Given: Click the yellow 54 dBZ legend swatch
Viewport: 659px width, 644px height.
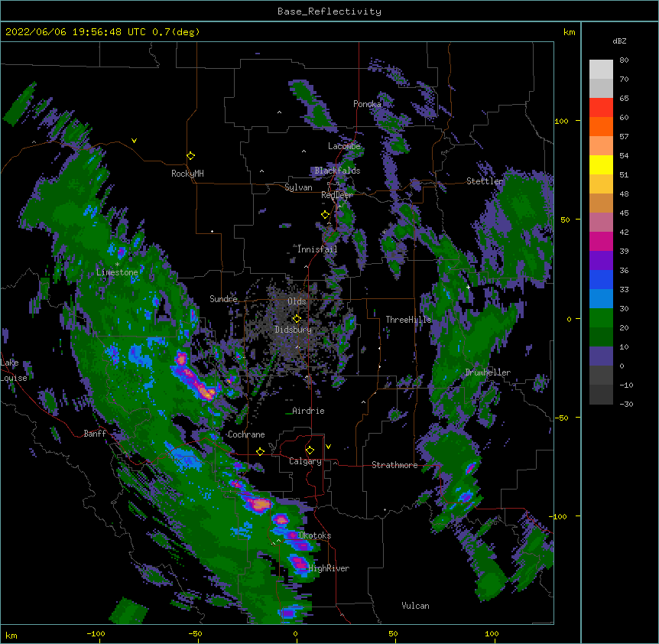Looking at the screenshot, I should [x=601, y=165].
